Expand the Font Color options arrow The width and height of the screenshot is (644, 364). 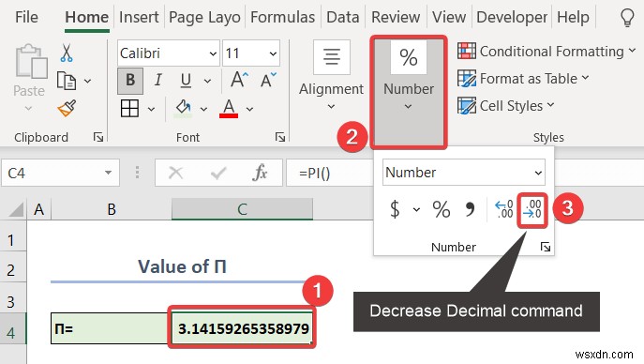coord(249,109)
